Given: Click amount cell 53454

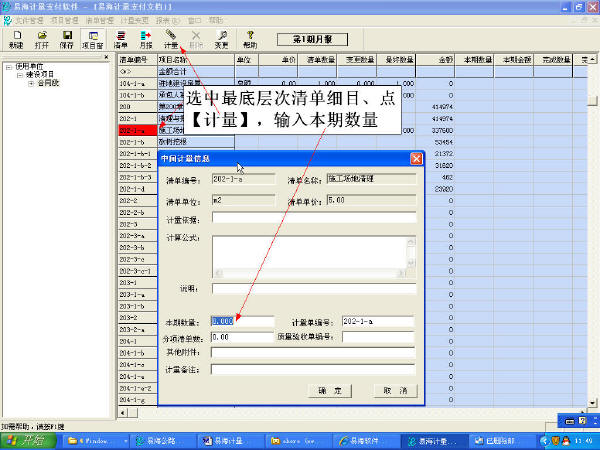Looking at the screenshot, I should tap(435, 142).
